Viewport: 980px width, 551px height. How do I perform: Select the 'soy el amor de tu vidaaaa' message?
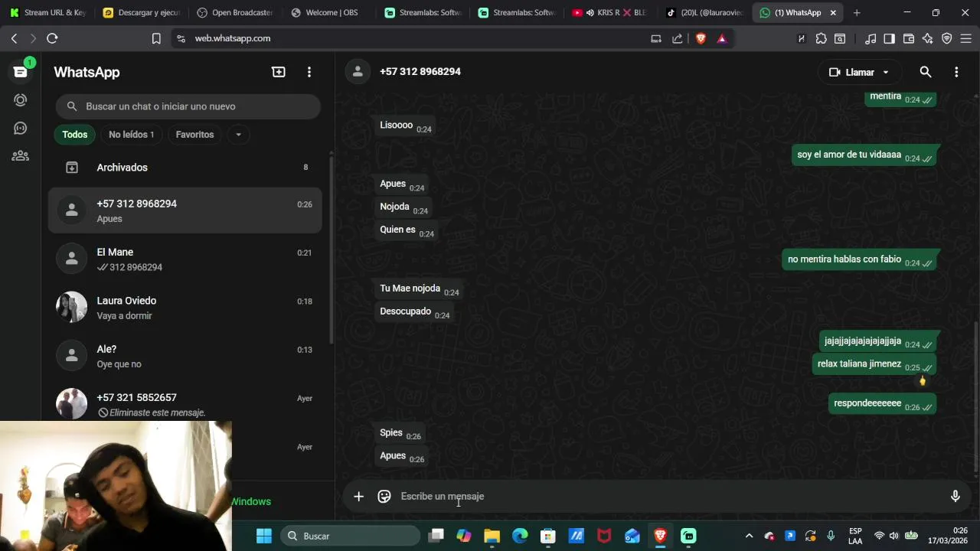pyautogui.click(x=864, y=155)
